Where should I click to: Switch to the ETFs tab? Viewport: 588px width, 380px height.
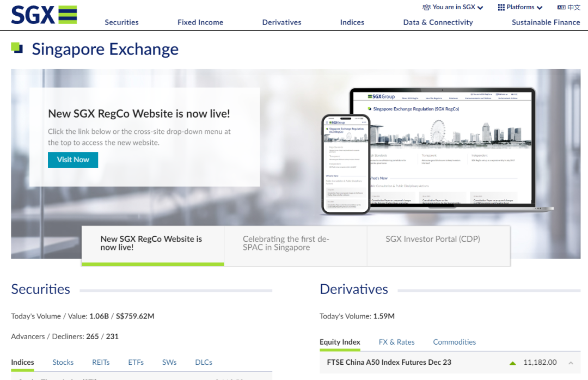136,363
